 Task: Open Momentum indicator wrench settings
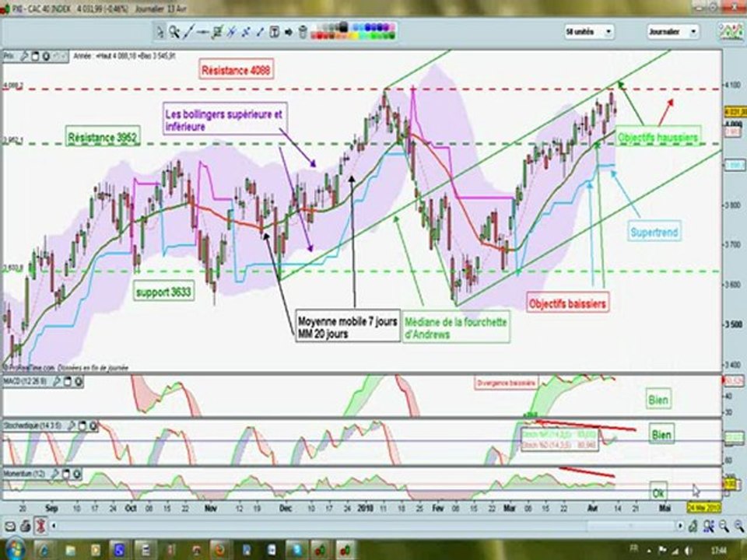coord(54,474)
